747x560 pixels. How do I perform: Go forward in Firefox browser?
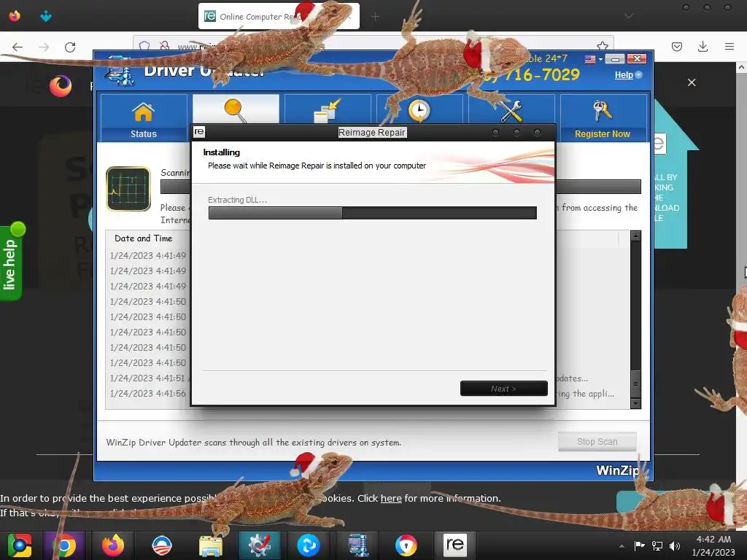tap(44, 47)
